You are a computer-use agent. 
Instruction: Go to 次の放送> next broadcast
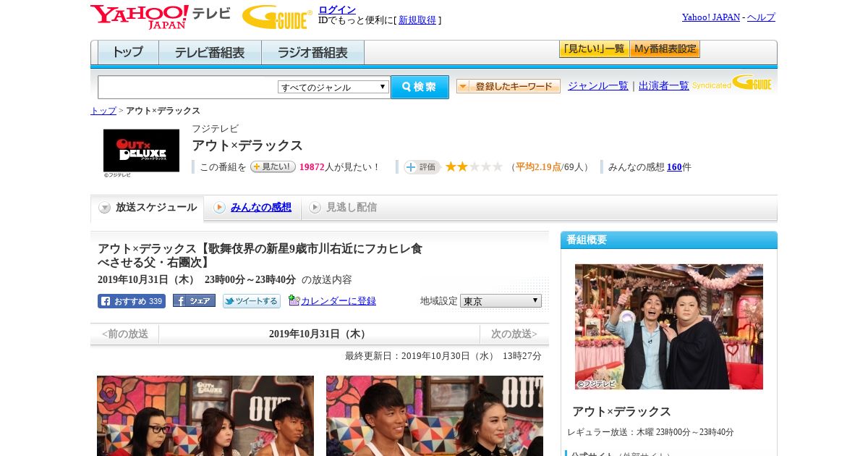514,334
